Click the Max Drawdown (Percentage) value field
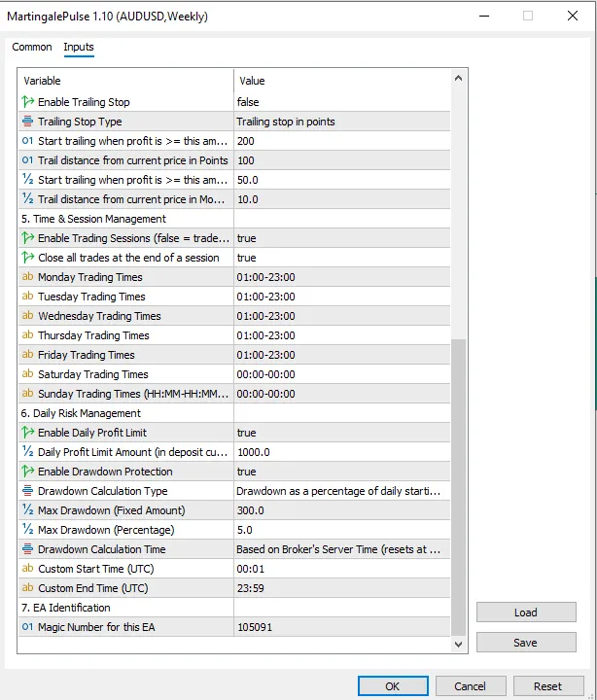 [x=342, y=530]
